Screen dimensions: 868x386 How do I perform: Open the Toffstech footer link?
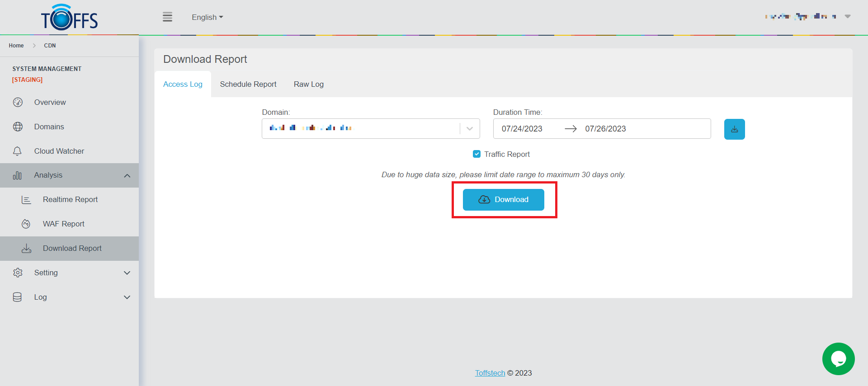coord(490,373)
